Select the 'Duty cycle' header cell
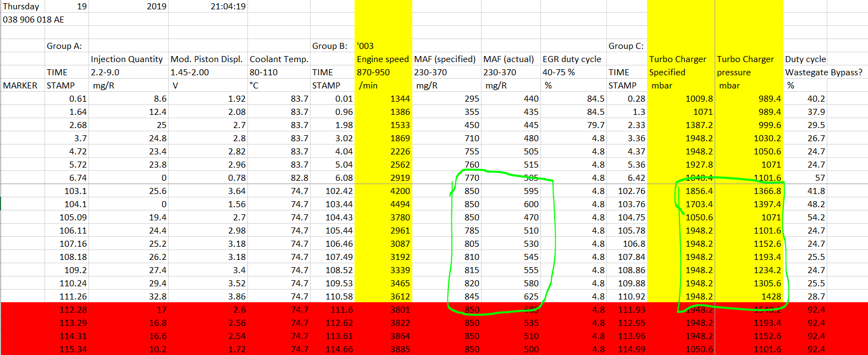The image size is (868, 355). (805, 59)
